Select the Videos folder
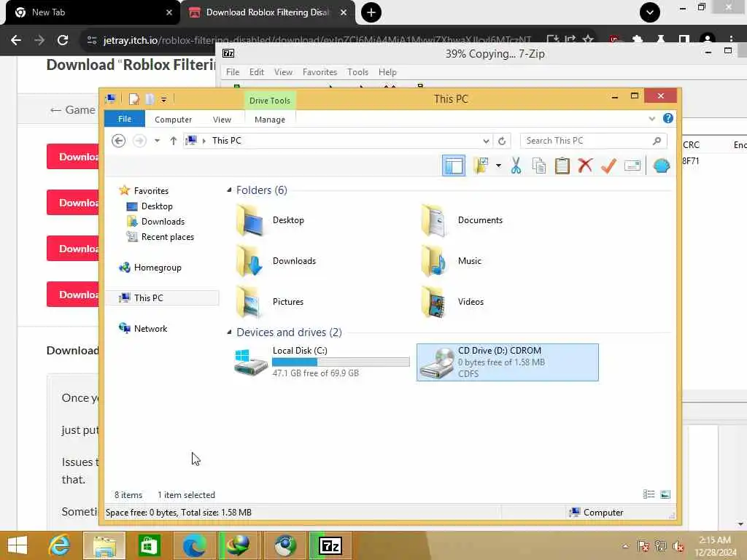747x560 pixels. [452, 302]
